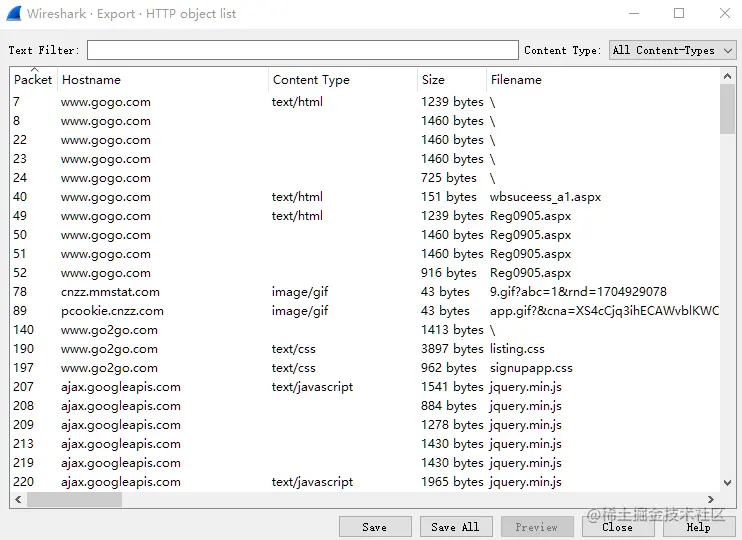The height and width of the screenshot is (540, 742).
Task: Click the horizontal scrollbar right arrow
Action: [711, 499]
